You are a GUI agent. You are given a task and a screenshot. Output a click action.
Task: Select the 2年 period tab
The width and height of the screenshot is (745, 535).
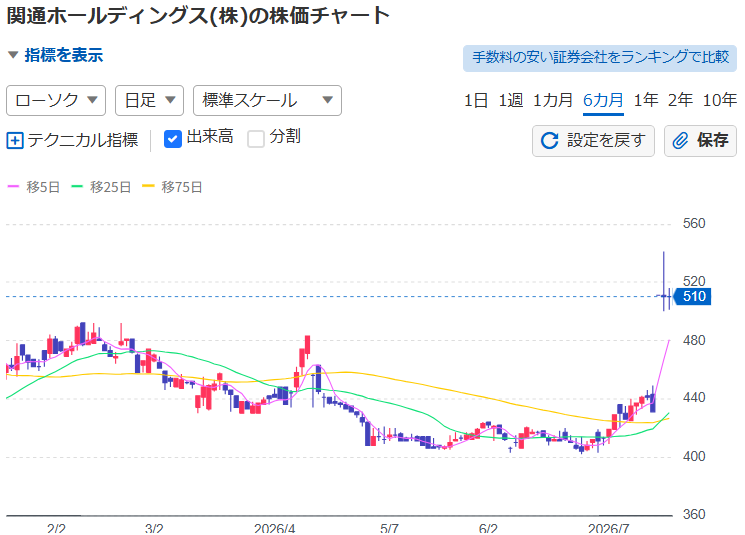680,100
